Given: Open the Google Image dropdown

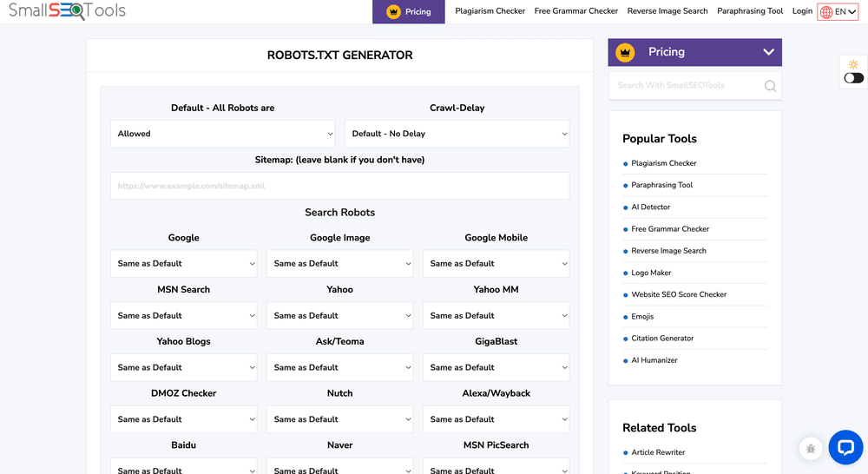Looking at the screenshot, I should tap(340, 264).
